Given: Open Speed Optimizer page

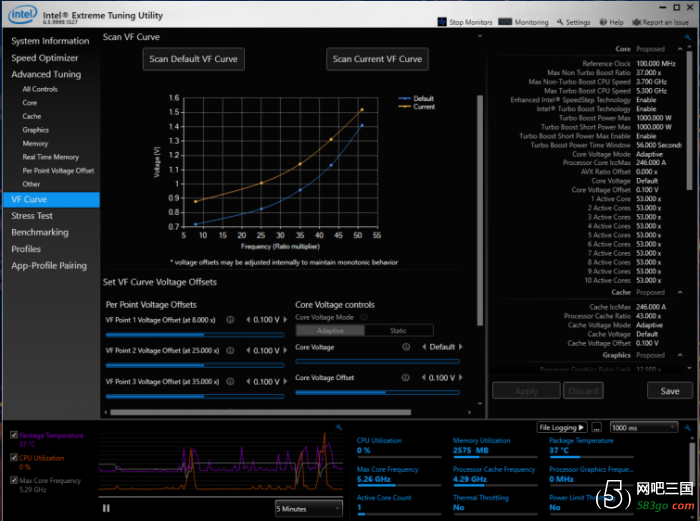Looking at the screenshot, I should pos(45,58).
